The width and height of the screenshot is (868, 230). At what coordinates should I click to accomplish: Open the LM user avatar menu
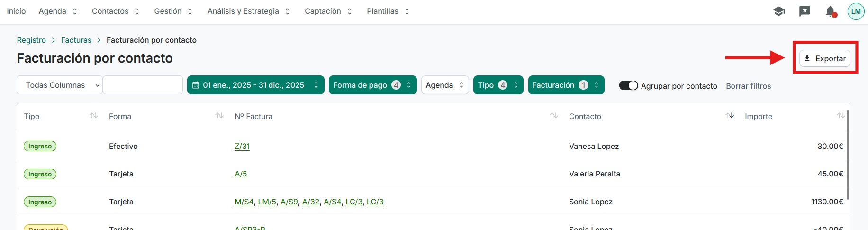(856, 11)
